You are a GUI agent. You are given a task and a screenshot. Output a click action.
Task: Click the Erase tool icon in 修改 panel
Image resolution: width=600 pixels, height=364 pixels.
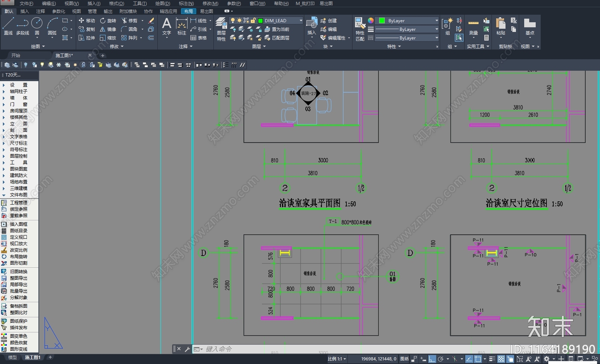pyautogui.click(x=151, y=21)
